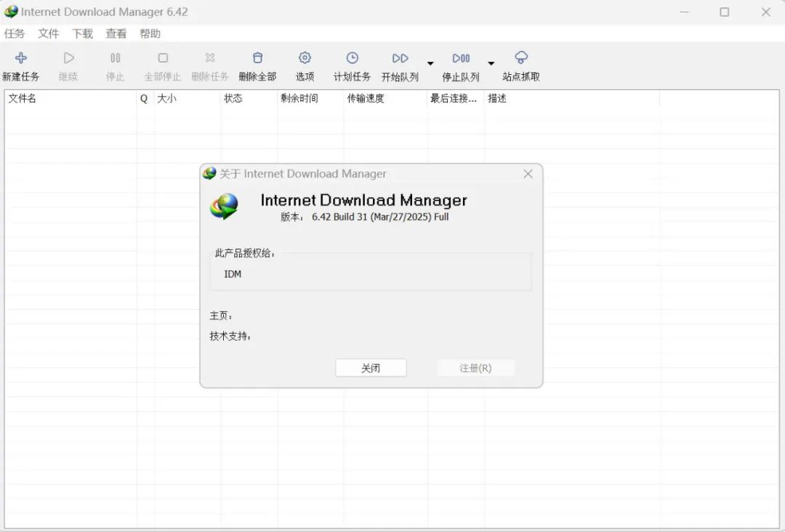Screen dimensions: 785x532
Task: Open the 任务 menu
Action: (x=14, y=33)
